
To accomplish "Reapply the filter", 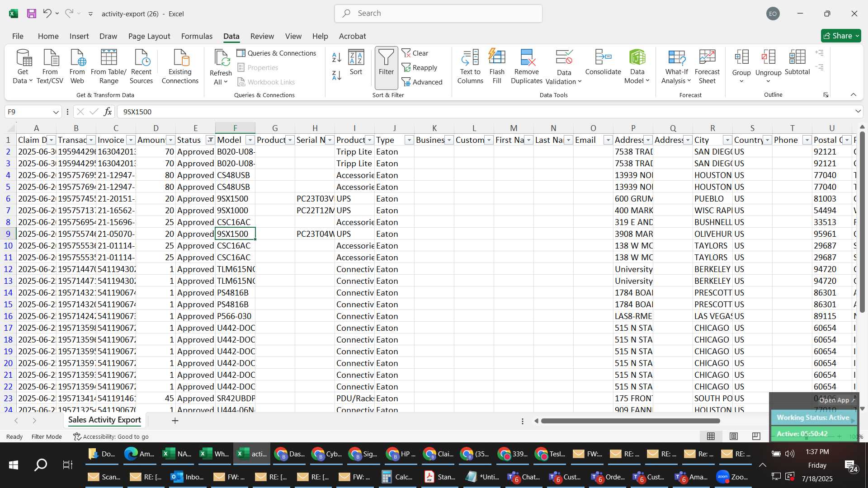I will [420, 67].
